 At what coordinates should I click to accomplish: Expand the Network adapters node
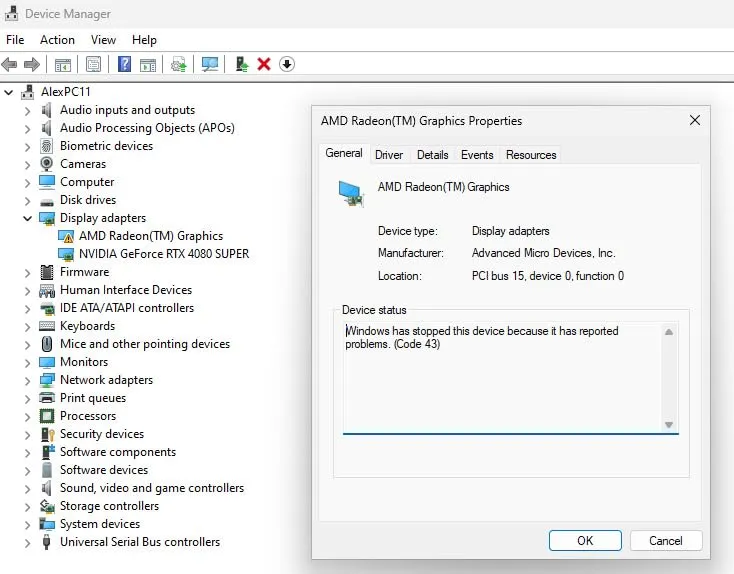pyautogui.click(x=28, y=381)
